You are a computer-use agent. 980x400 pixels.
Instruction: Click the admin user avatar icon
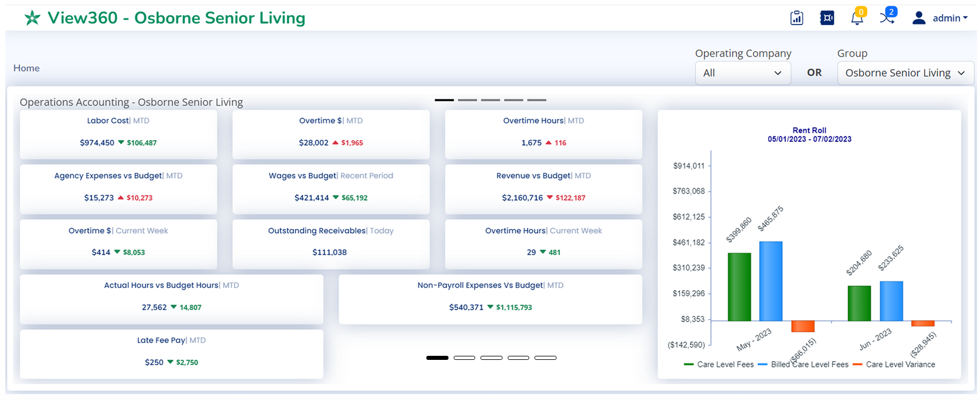click(x=918, y=18)
